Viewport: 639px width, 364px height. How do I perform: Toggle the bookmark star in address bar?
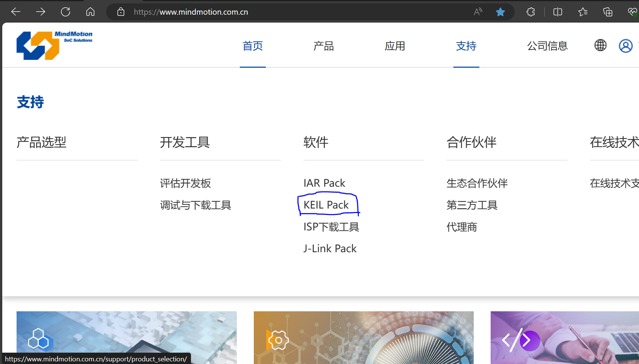coord(500,12)
